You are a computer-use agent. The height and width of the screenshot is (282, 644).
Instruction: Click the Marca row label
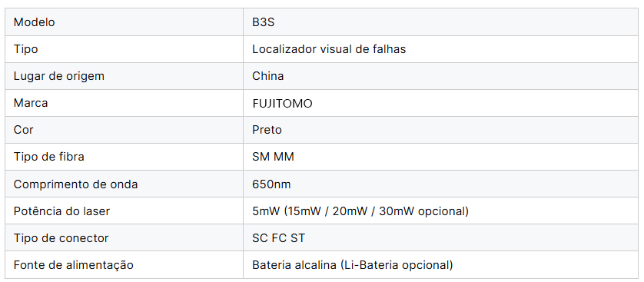(x=31, y=103)
